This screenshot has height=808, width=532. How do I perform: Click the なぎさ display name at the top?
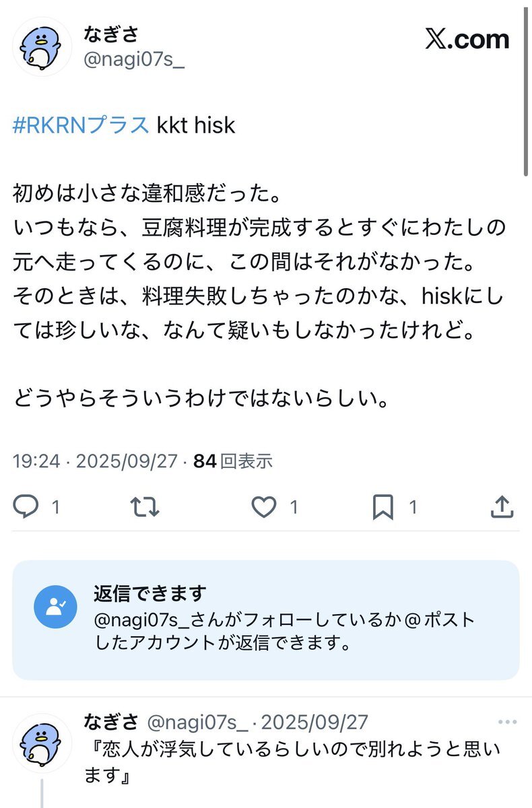[111, 34]
